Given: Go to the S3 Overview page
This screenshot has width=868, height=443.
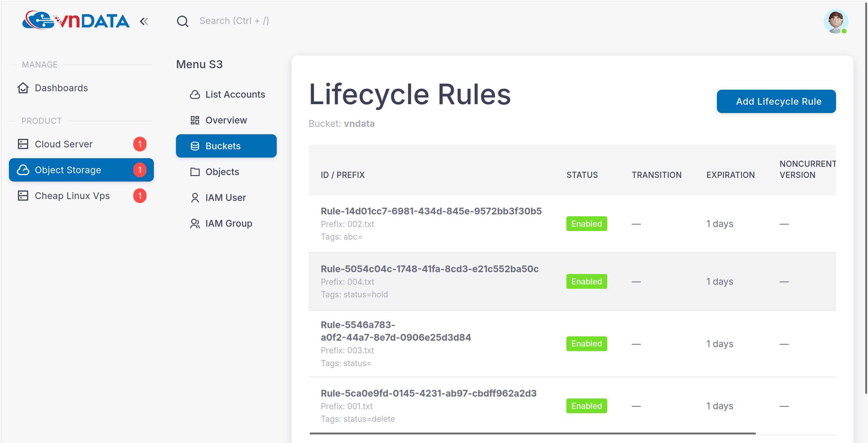Looking at the screenshot, I should [226, 120].
